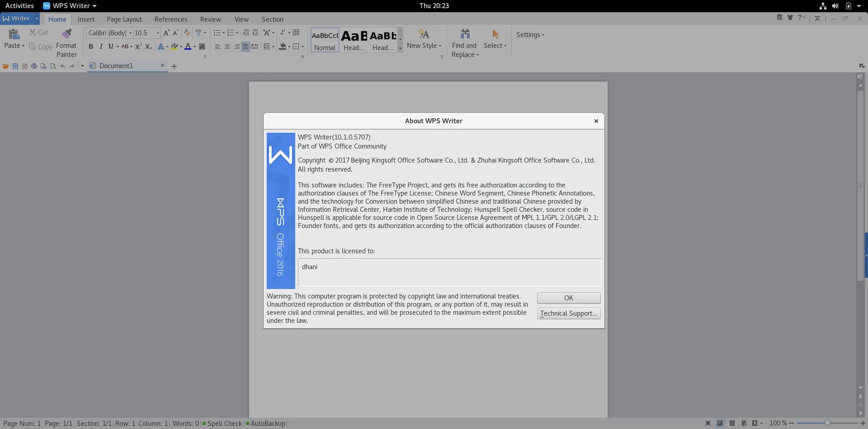Toggle Align Left paragraph alignment
Viewport: 868px width, 429px height.
click(x=217, y=47)
